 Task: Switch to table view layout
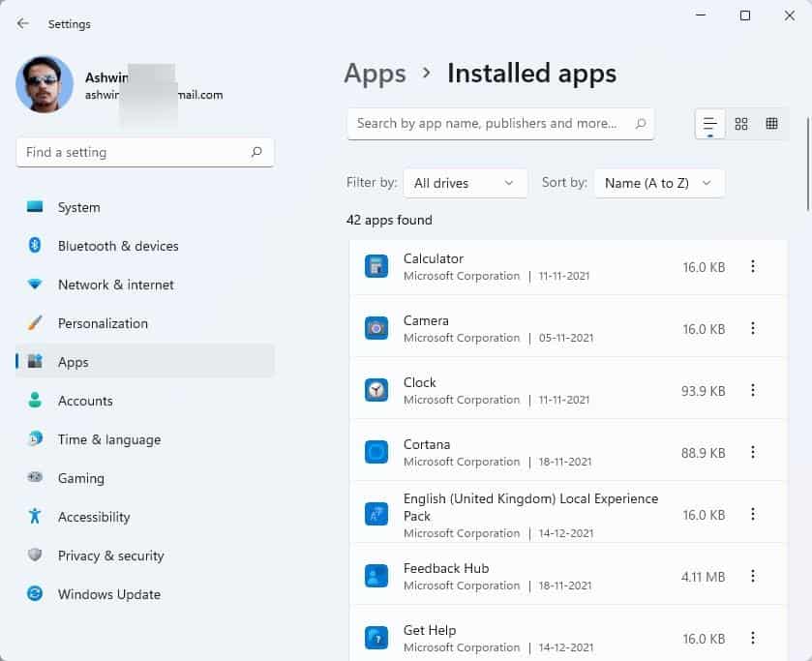coord(771,124)
